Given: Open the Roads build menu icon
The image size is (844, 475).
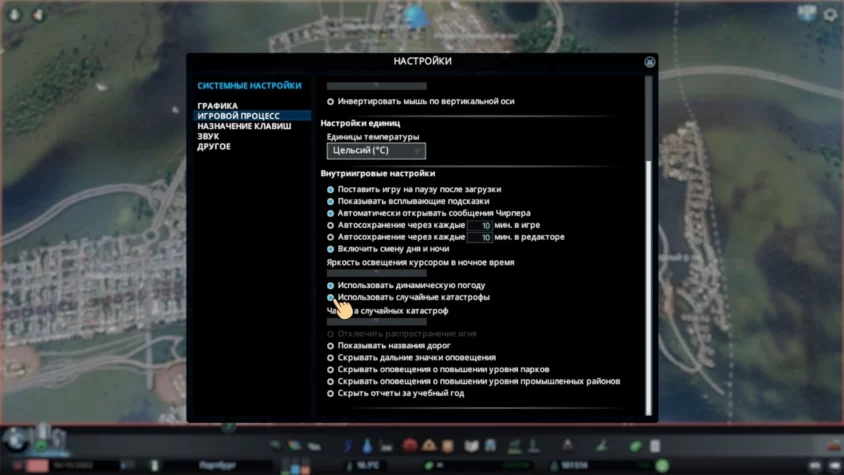Looking at the screenshot, I should click(275, 446).
